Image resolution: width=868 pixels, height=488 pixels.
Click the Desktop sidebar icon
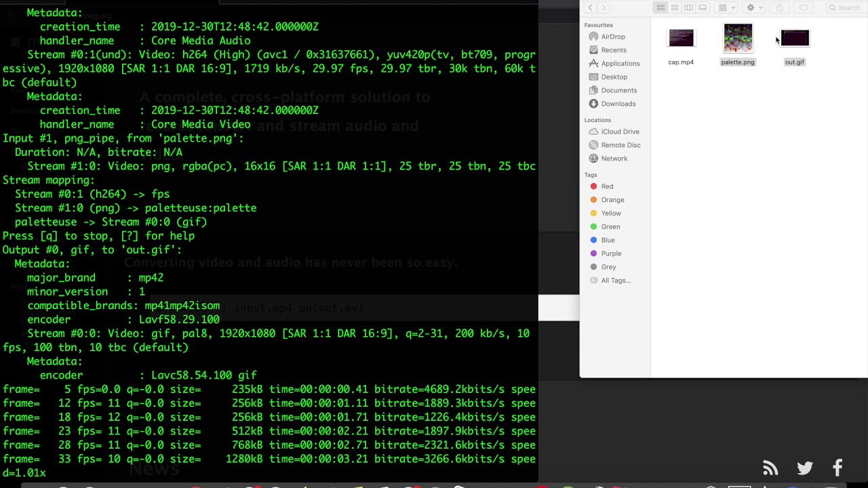point(594,77)
